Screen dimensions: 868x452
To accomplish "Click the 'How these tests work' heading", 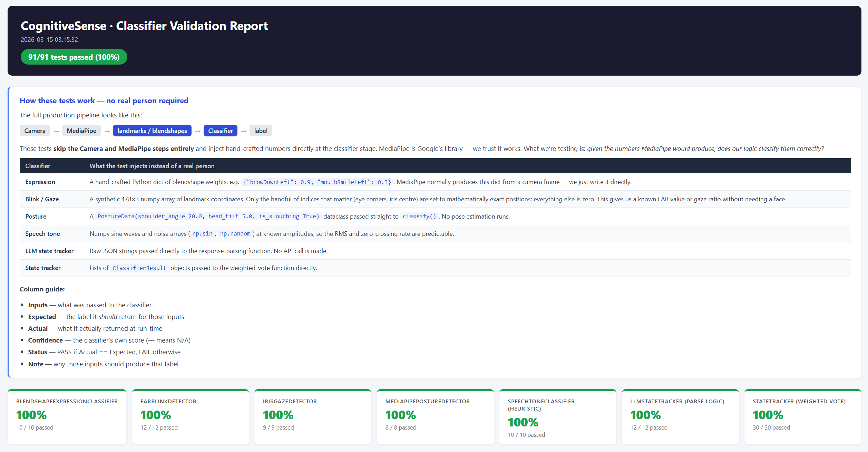I will [x=104, y=101].
